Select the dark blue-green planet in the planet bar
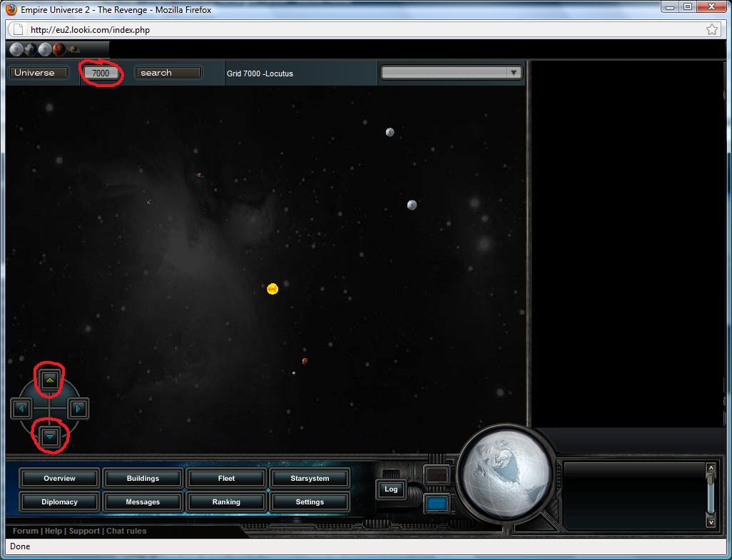 31,49
